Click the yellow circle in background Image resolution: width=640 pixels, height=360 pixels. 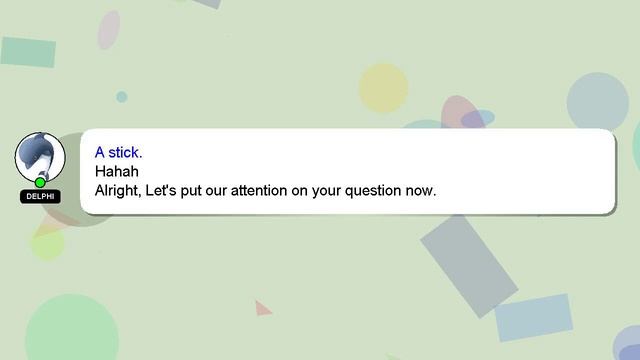click(x=383, y=88)
